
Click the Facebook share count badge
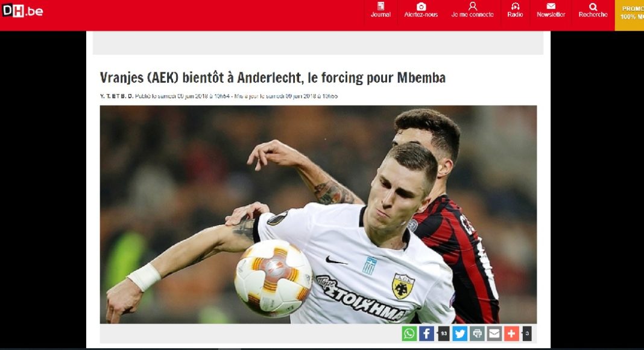click(444, 334)
